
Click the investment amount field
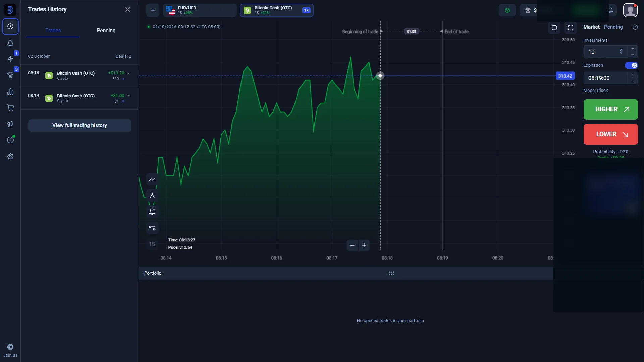pyautogui.click(x=605, y=52)
